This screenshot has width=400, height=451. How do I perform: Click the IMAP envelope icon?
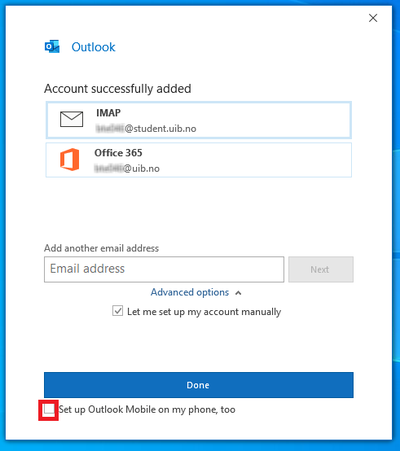(x=71, y=119)
